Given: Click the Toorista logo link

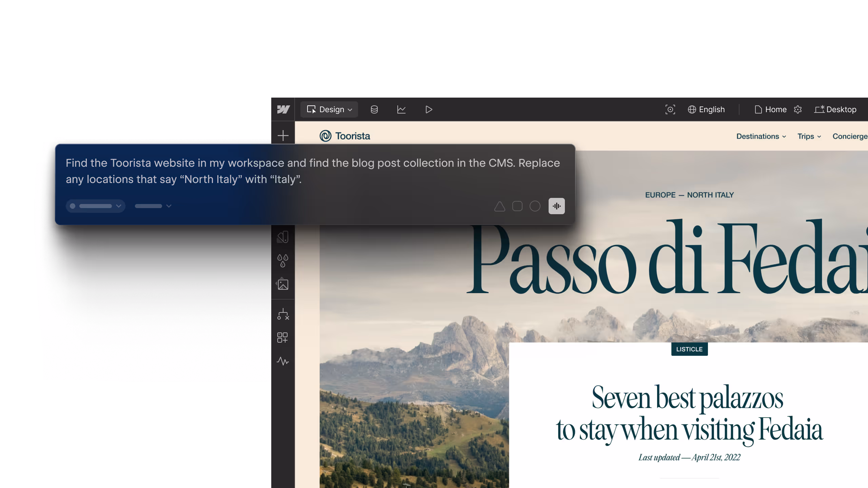Looking at the screenshot, I should 345,136.
